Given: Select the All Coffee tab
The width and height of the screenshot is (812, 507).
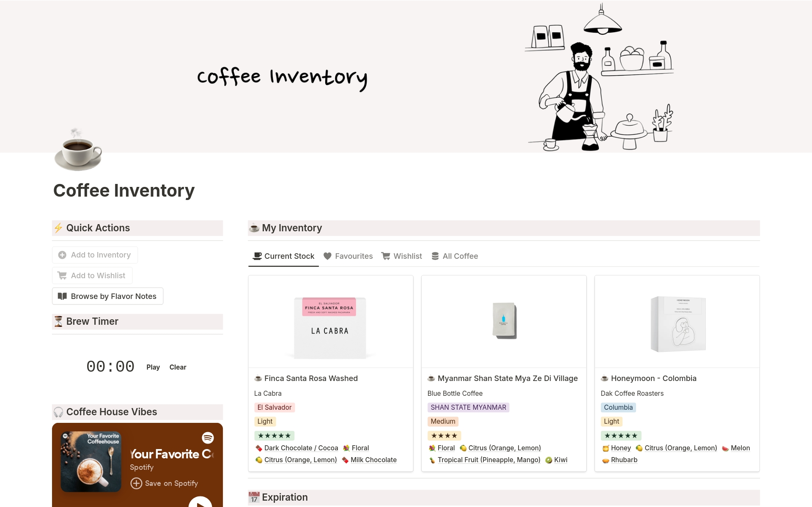Looking at the screenshot, I should 459,256.
